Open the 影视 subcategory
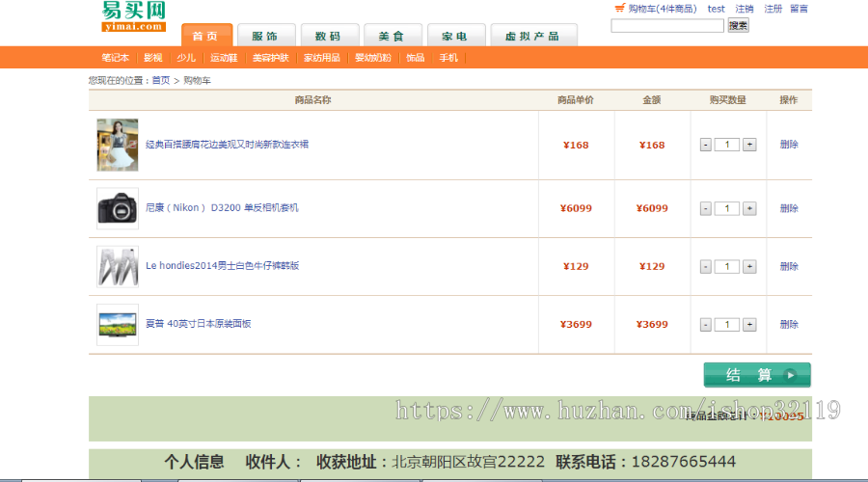The width and height of the screenshot is (868, 482). pos(152,58)
